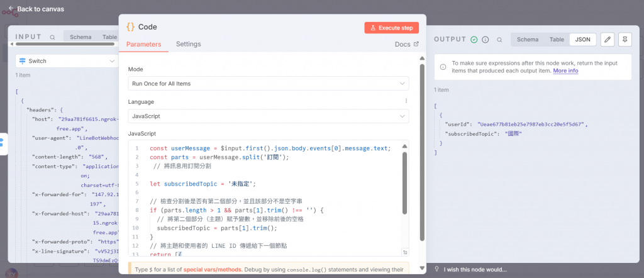Screen dimensions: 644x278
Task: View the output success check icon
Action: click(474, 40)
